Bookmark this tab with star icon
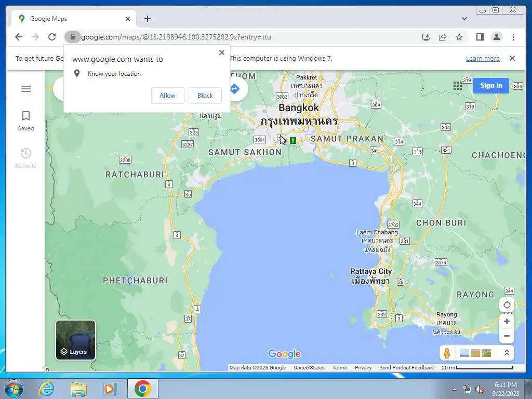532x399 pixels. pyautogui.click(x=459, y=37)
